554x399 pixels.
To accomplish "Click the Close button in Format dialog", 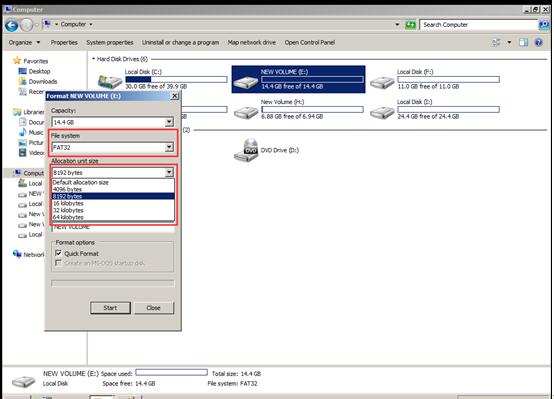I will [x=153, y=308].
